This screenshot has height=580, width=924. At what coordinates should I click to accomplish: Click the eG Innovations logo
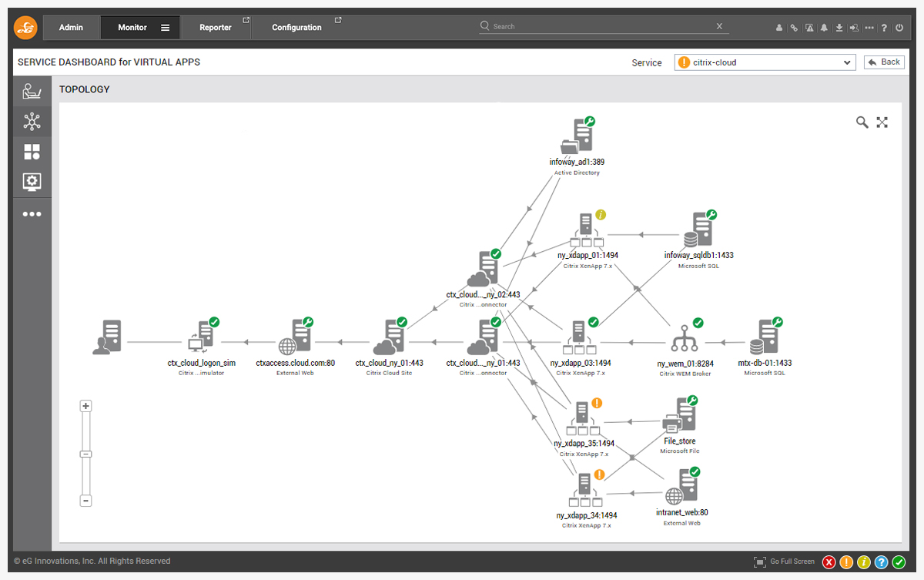25,28
